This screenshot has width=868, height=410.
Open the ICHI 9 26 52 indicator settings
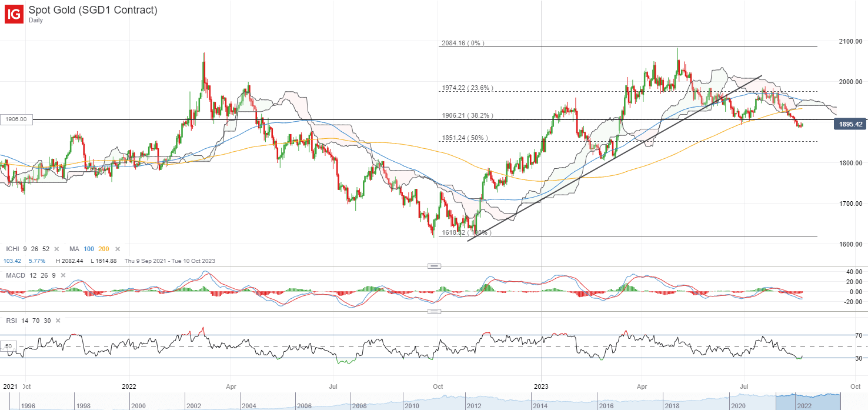click(x=28, y=249)
